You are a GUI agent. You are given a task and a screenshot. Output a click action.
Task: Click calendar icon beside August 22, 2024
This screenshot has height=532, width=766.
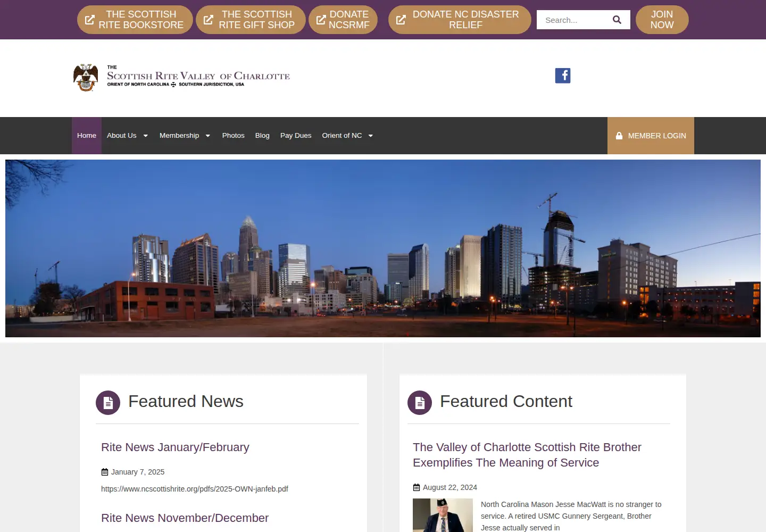tap(417, 487)
